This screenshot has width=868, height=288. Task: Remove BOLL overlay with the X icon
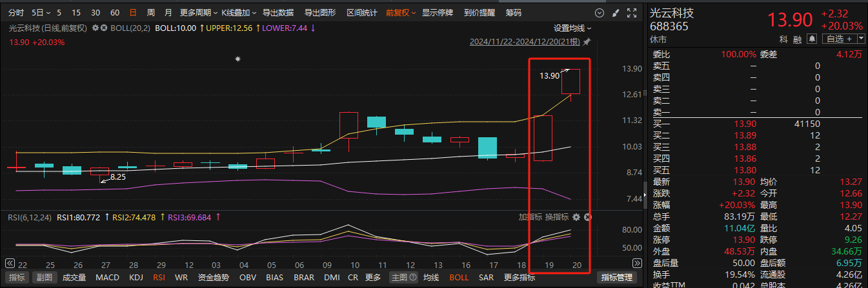105,28
